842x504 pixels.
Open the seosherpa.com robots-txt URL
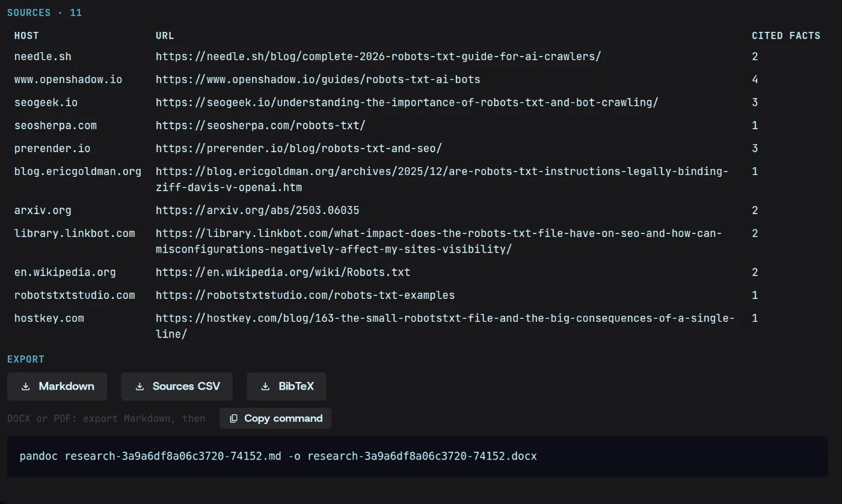point(260,125)
